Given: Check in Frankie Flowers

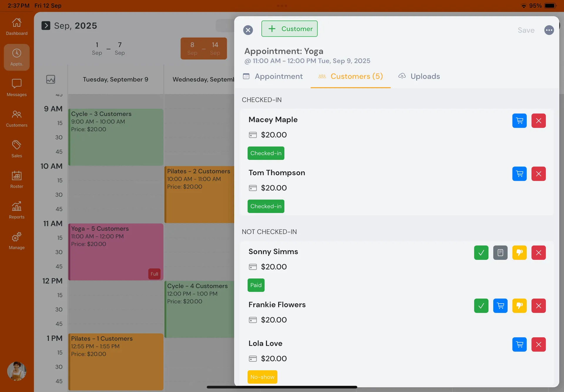Looking at the screenshot, I should pyautogui.click(x=481, y=306).
